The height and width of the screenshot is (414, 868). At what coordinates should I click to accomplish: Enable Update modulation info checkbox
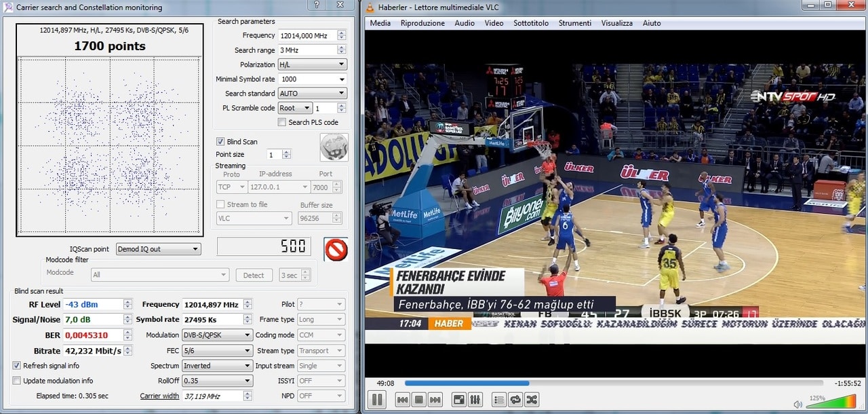coord(17,381)
